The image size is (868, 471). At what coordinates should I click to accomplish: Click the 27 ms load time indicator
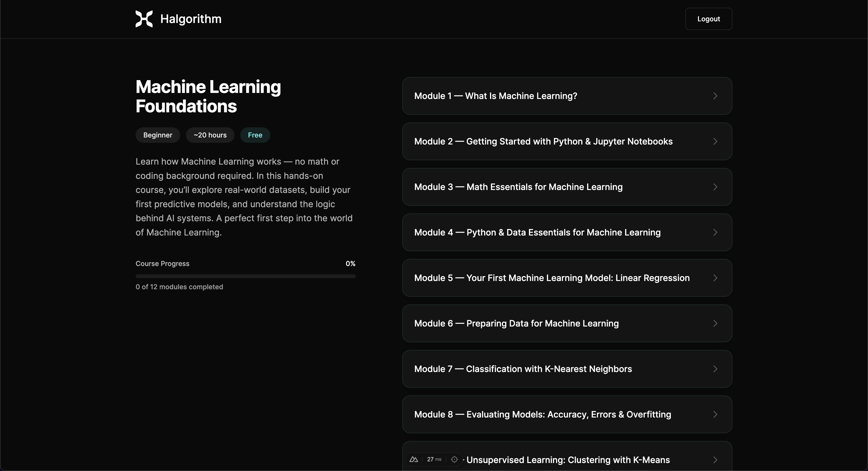[x=434, y=459]
